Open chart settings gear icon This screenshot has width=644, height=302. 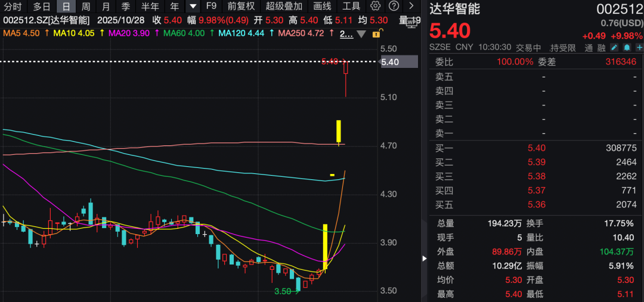pyautogui.click(x=375, y=7)
